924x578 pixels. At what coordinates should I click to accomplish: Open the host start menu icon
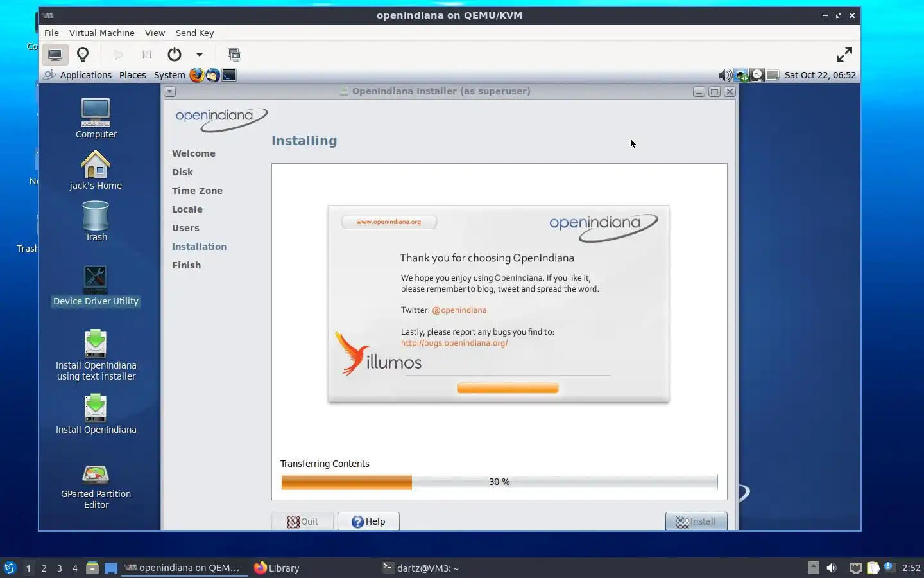[10, 568]
